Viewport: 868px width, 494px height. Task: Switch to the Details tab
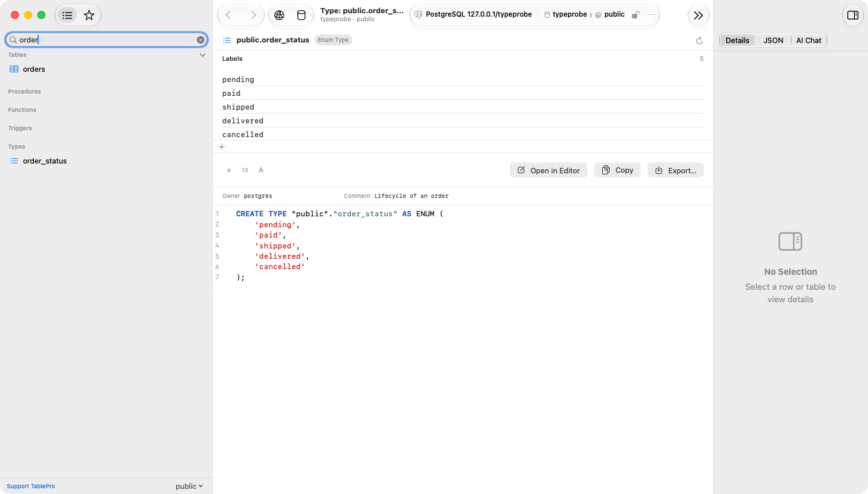tap(737, 40)
